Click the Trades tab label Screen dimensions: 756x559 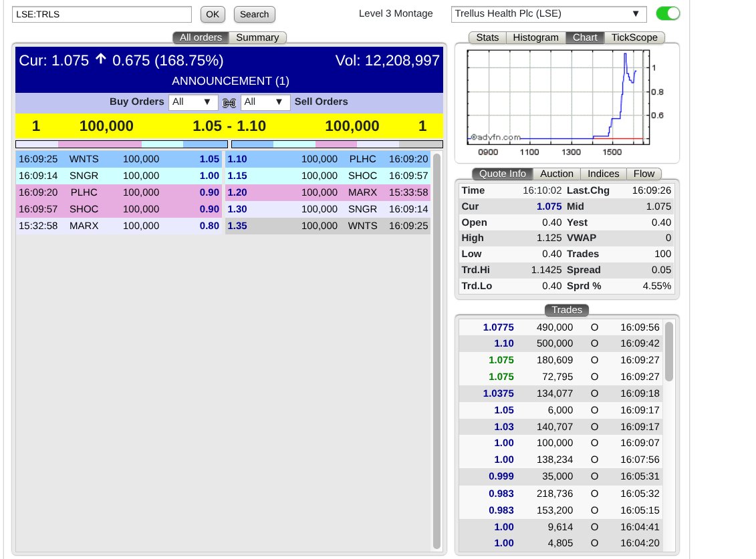tap(567, 311)
